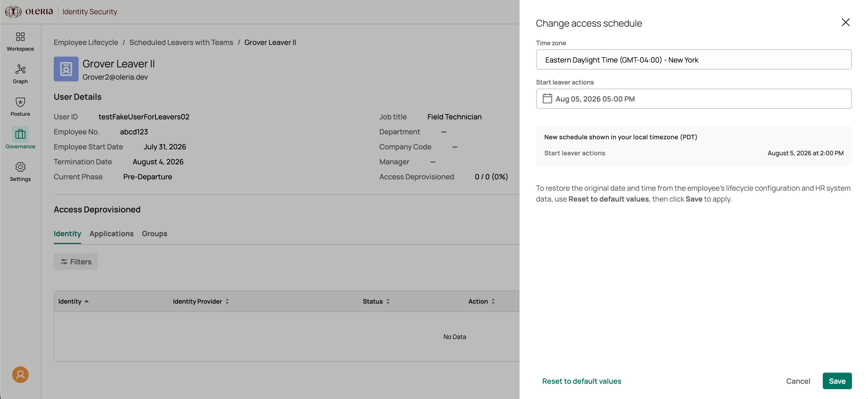Click the User Details heading
Viewport: 868px width, 399px height.
pos(78,97)
